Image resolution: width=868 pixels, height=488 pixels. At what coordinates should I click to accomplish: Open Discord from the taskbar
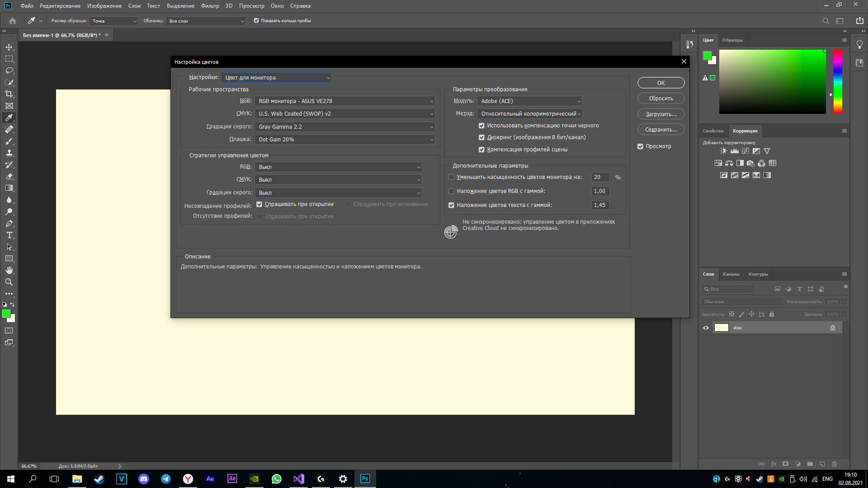pyautogui.click(x=143, y=479)
